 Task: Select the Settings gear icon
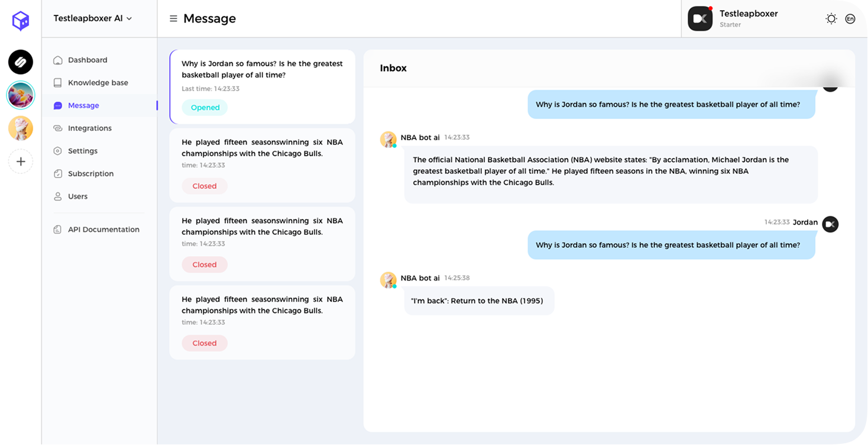(57, 150)
